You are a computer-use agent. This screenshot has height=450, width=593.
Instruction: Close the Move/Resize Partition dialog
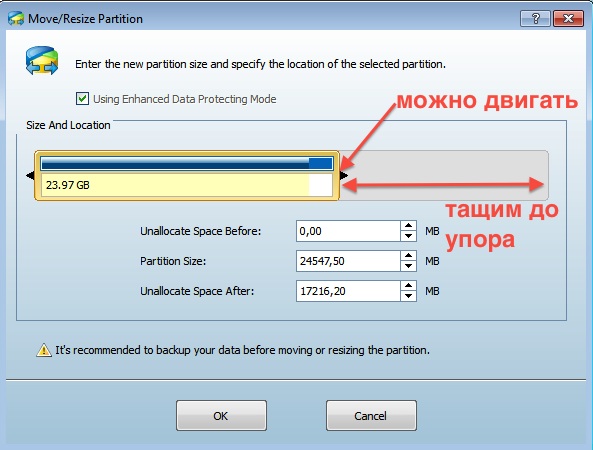click(x=568, y=18)
